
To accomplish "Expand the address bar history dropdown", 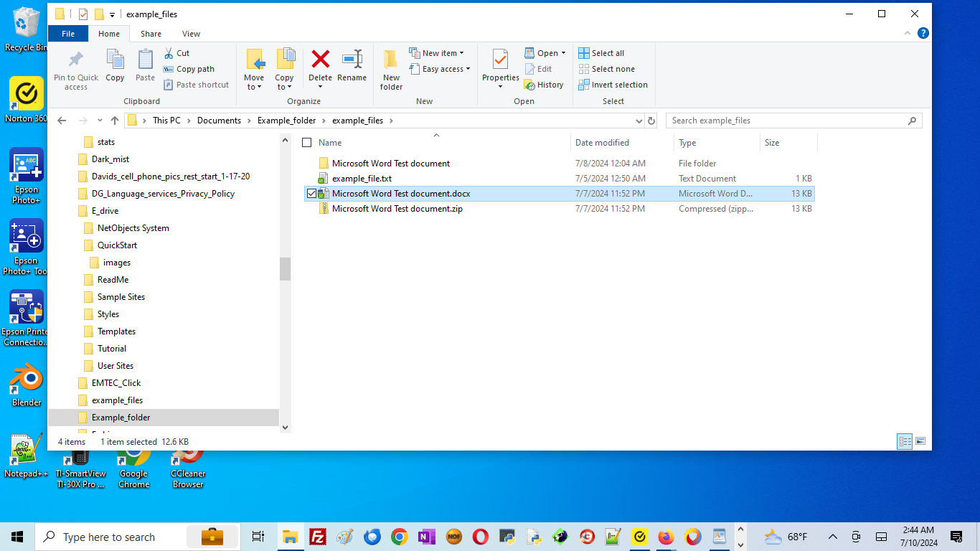I will point(639,121).
